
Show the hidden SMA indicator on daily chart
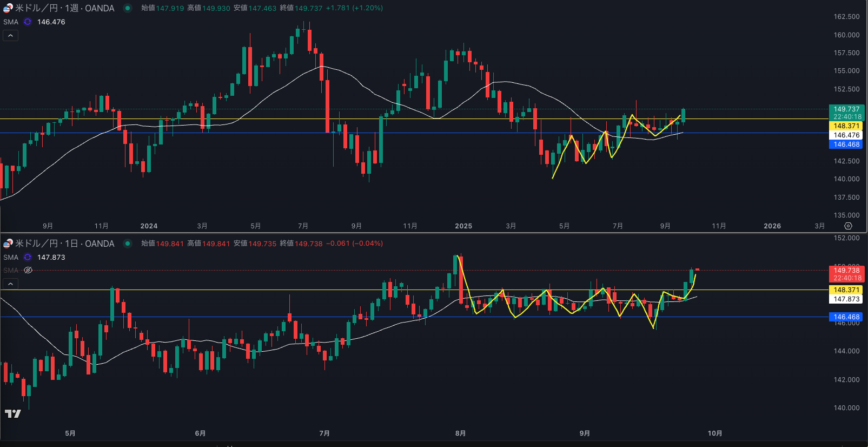28,270
